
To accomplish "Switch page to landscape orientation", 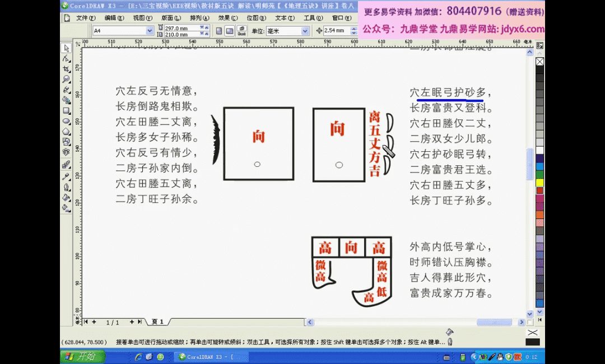I will click(229, 31).
